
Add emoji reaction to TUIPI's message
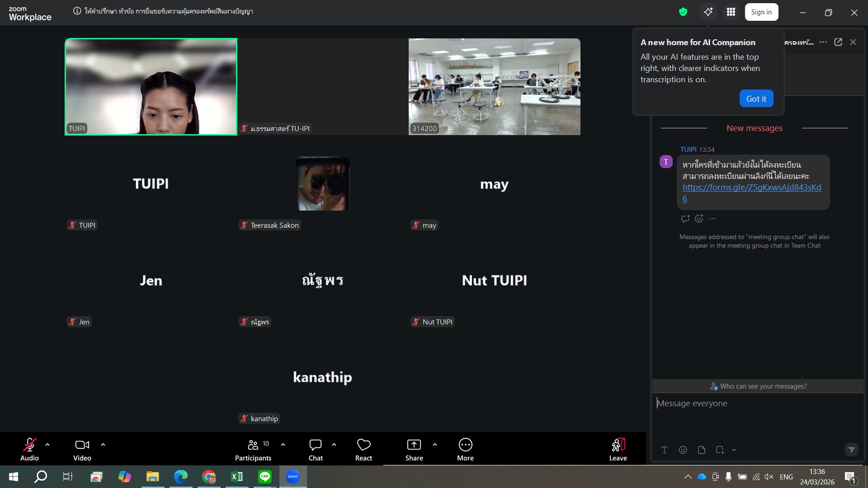click(x=699, y=219)
